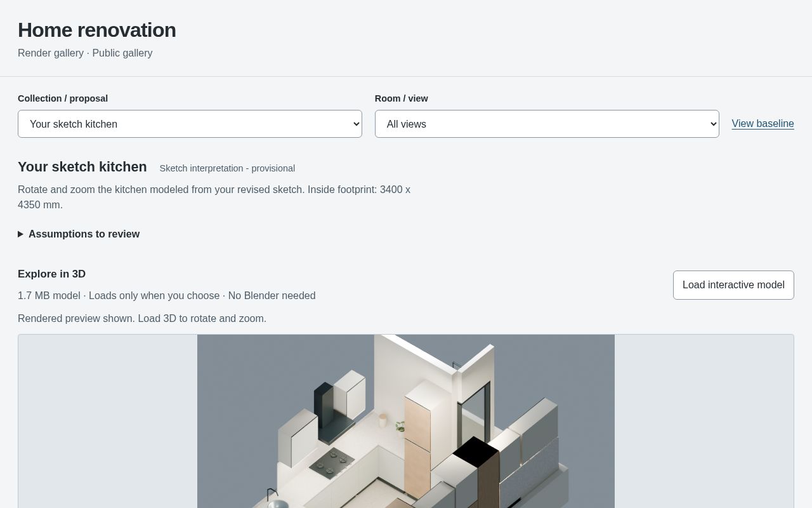This screenshot has width=812, height=508.
Task: Click the View baseline link
Action: coord(763,124)
